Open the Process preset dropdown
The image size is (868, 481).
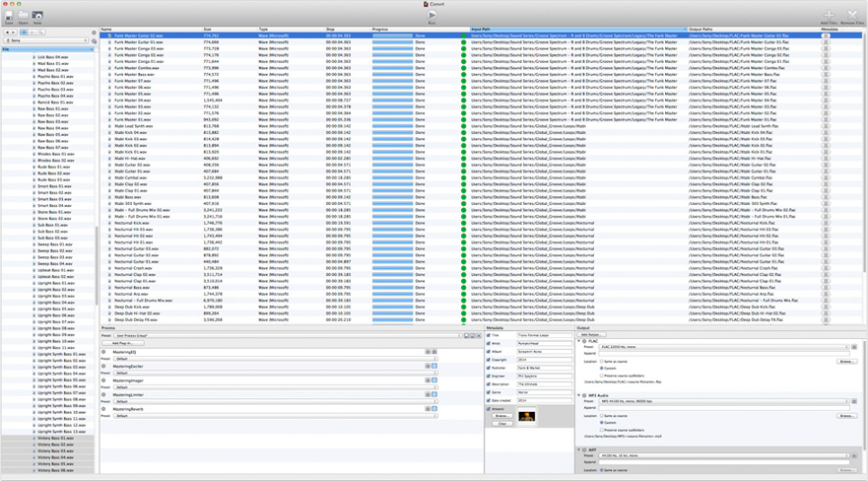click(287, 335)
